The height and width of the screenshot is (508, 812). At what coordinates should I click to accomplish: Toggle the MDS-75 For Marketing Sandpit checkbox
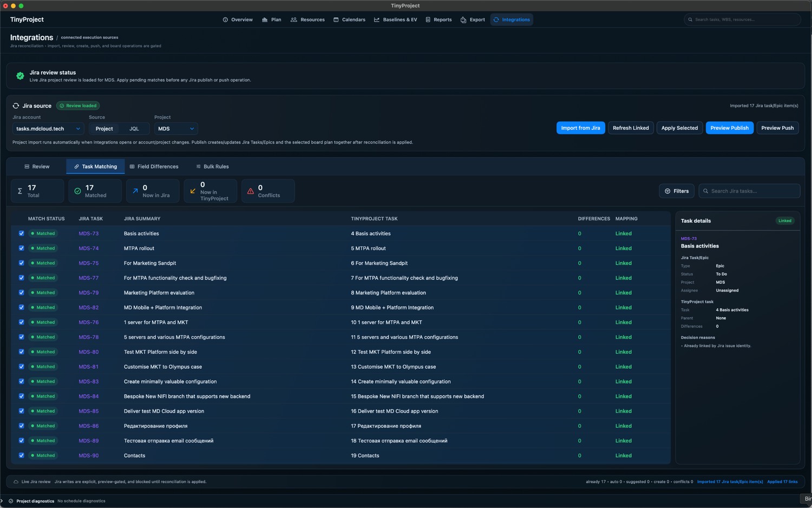click(22, 263)
